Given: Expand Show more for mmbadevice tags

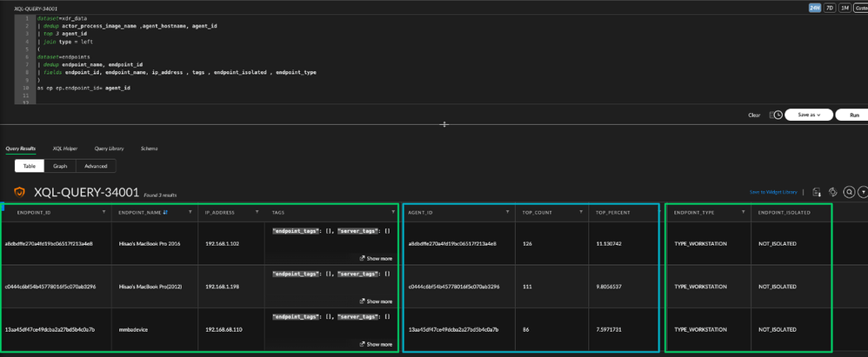Looking at the screenshot, I should tap(377, 344).
